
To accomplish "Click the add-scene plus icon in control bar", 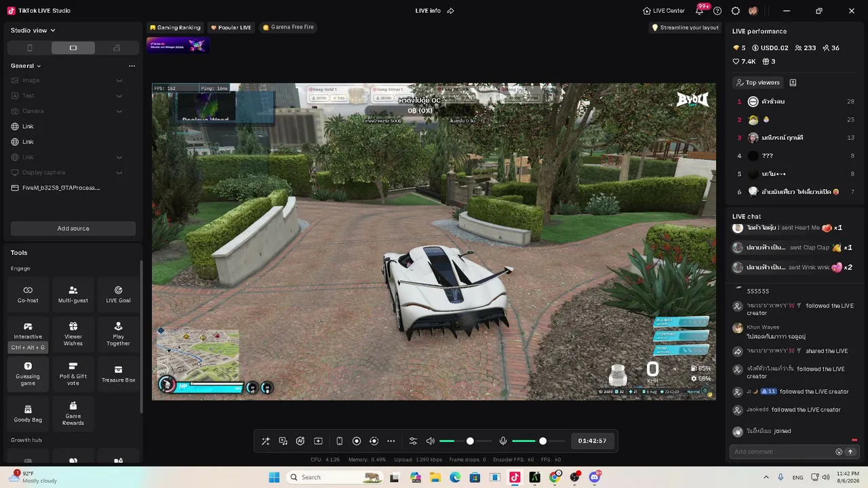I will pos(318,441).
